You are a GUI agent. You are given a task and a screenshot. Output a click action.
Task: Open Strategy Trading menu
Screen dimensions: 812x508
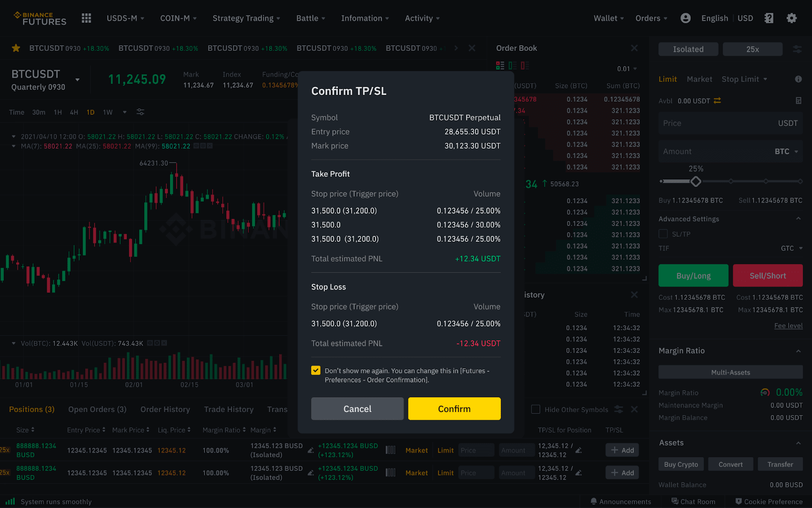246,18
